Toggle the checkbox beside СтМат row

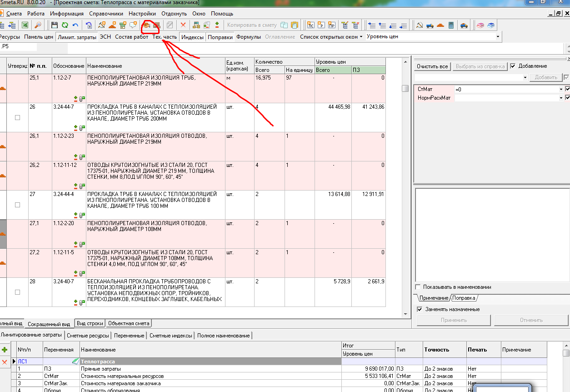(x=567, y=89)
